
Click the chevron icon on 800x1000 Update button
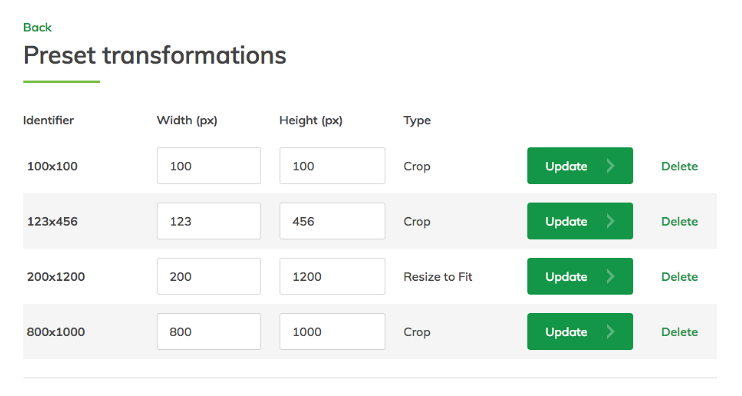[x=610, y=332]
